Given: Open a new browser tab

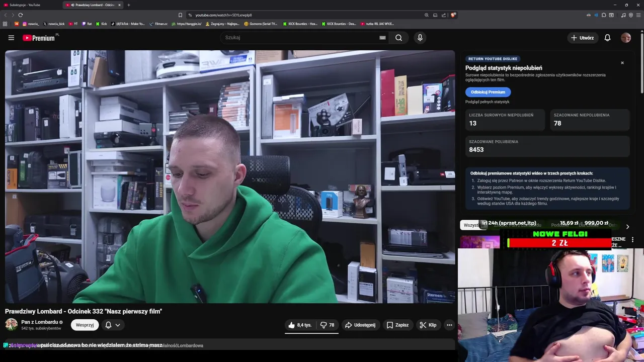Looking at the screenshot, I should (x=128, y=5).
